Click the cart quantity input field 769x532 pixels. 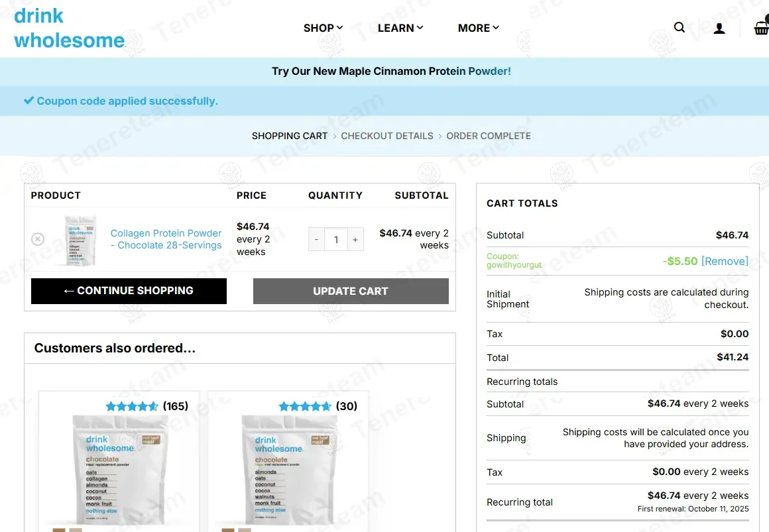click(336, 240)
